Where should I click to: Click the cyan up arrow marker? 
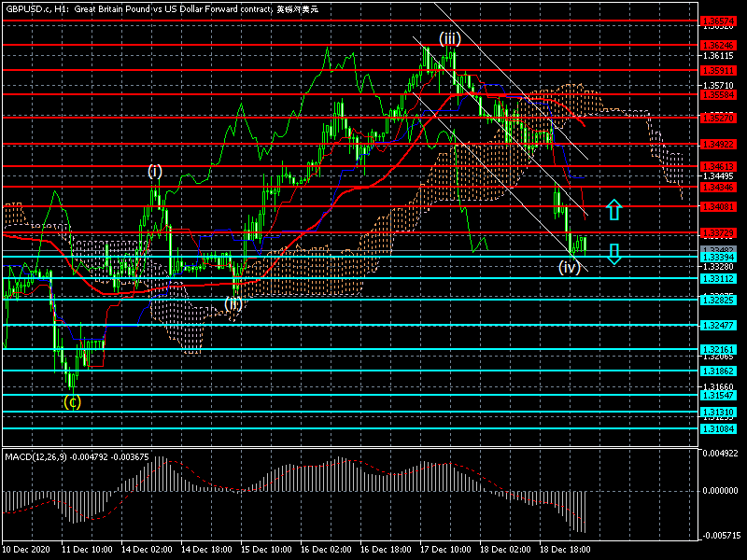coord(613,209)
